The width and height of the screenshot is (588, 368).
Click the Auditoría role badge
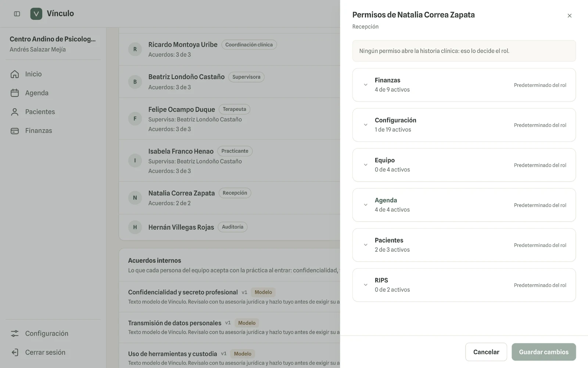tap(233, 227)
